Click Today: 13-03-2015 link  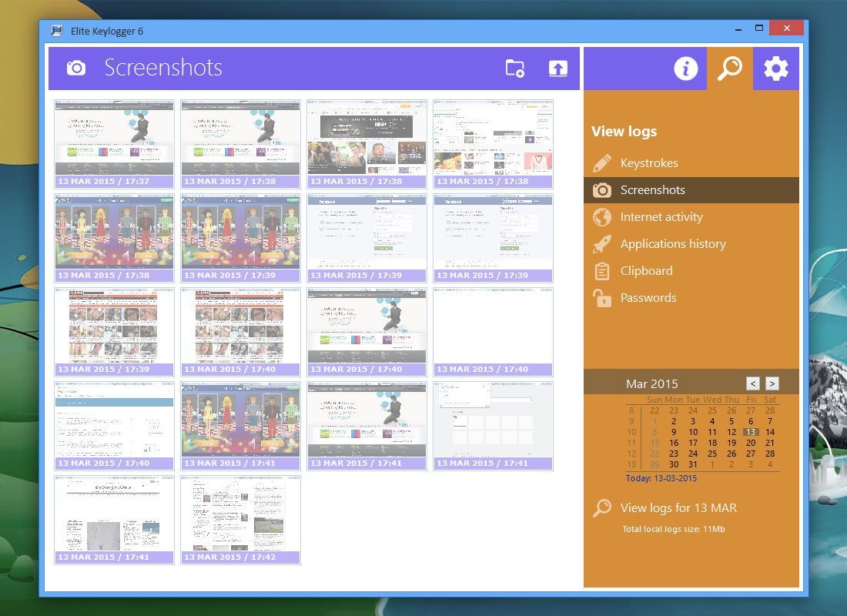click(661, 478)
